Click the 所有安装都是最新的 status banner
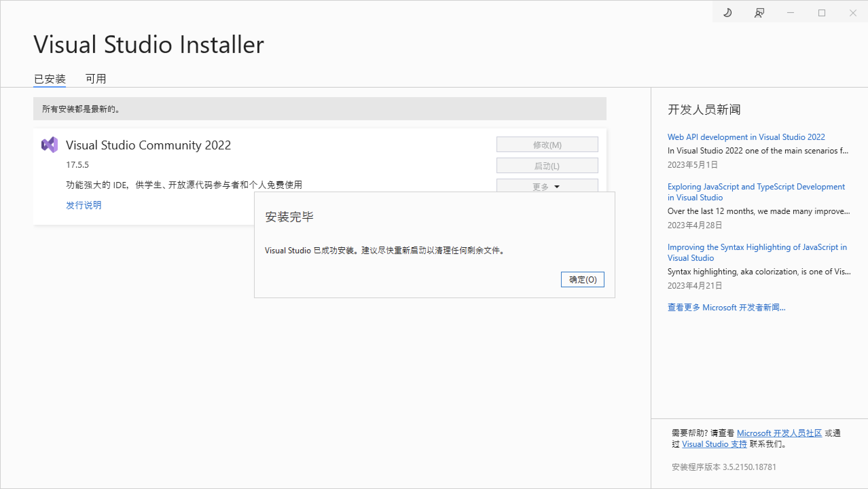Image resolution: width=868 pixels, height=489 pixels. click(x=320, y=109)
